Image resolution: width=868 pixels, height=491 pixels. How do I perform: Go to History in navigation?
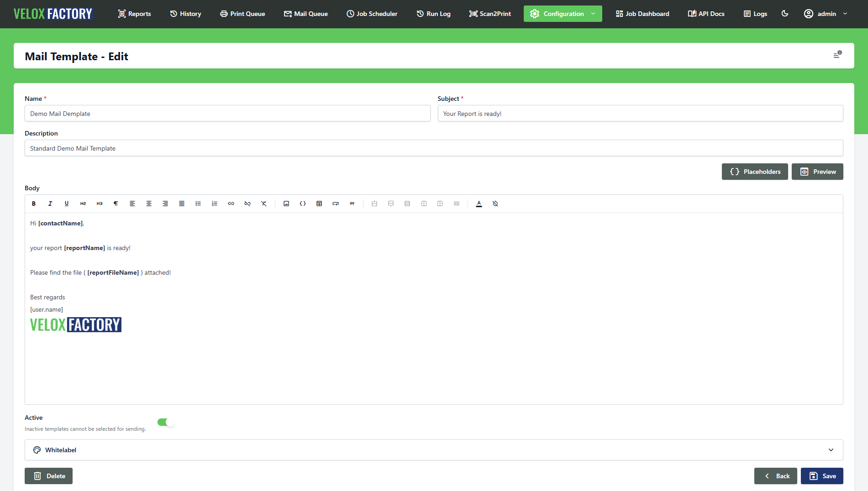pyautogui.click(x=185, y=14)
